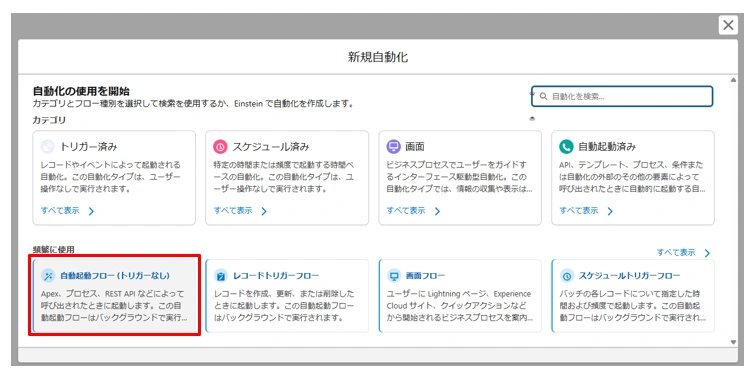Open すべて表示 link under トリガー済み

click(x=60, y=211)
